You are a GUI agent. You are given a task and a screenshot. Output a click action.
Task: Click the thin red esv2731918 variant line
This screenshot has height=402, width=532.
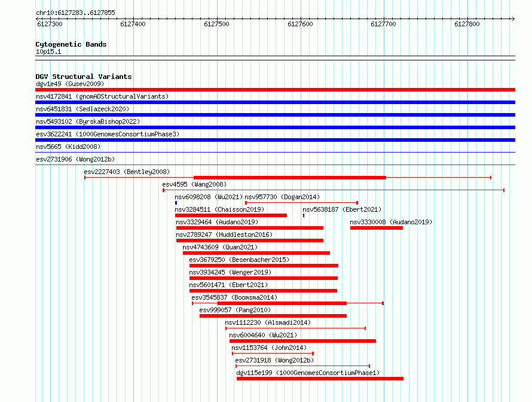[302, 366]
